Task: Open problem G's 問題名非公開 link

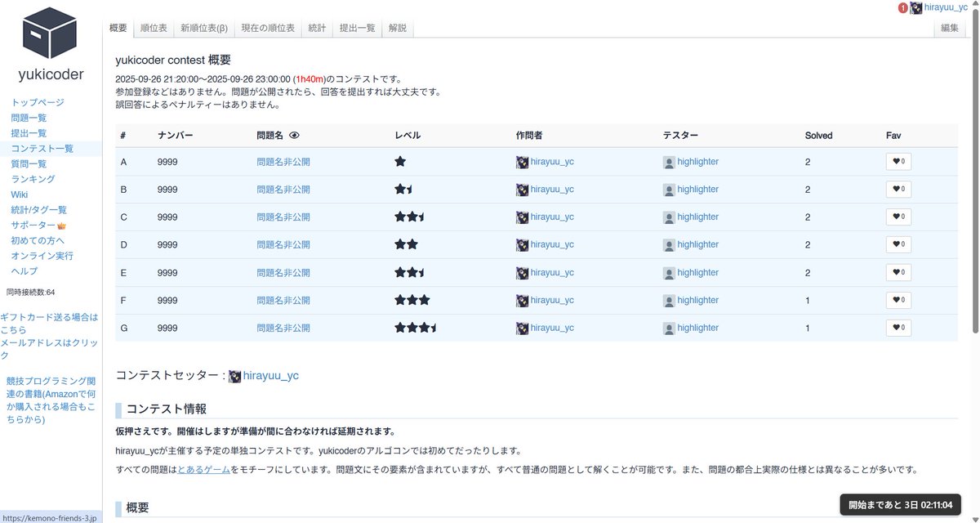Action: coord(283,329)
